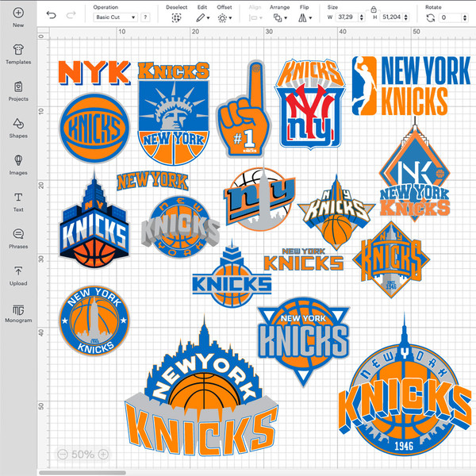476x476 pixels.
Task: Open the Operation Basic Cut dropdown
Action: (x=115, y=17)
